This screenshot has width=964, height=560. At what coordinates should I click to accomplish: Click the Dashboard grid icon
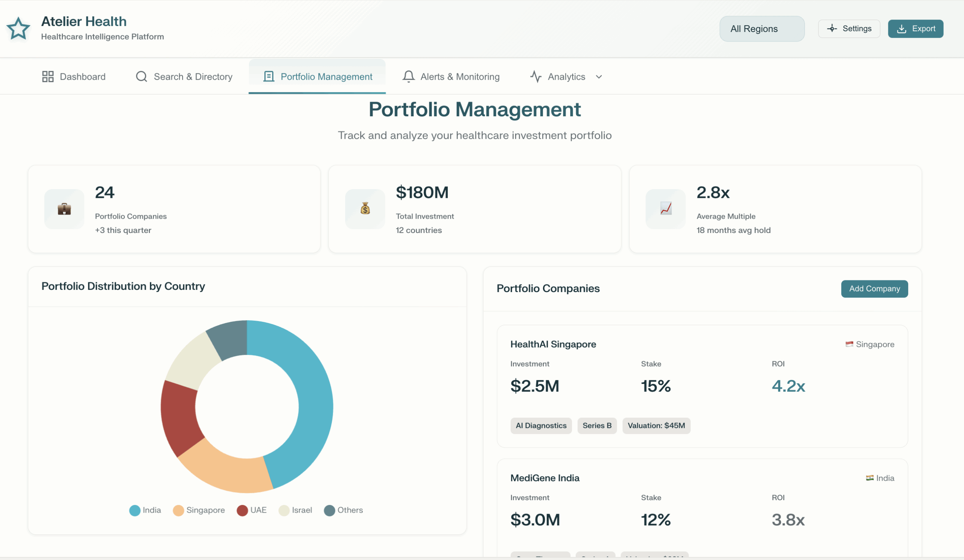pos(47,76)
